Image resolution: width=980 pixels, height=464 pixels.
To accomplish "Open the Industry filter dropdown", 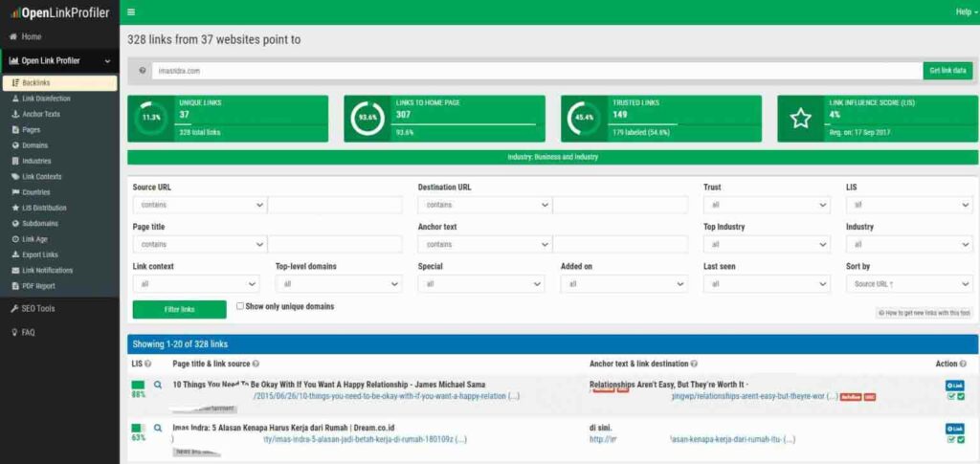I will [909, 244].
